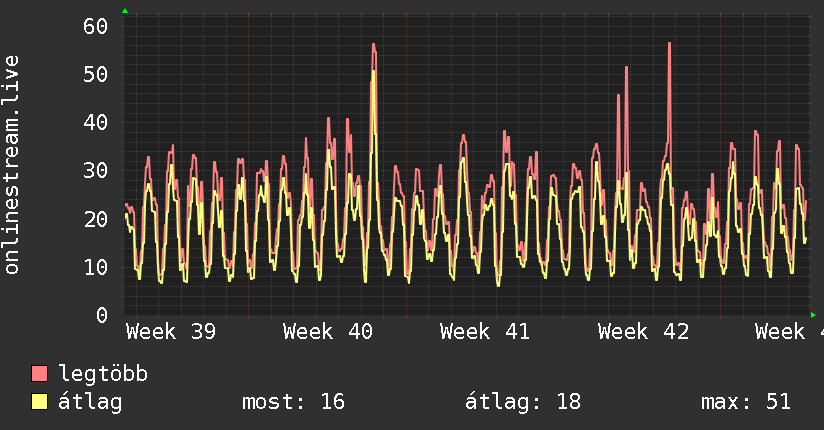824x430 pixels.
Task: Click the y-axis value 60
Action: [x=96, y=26]
